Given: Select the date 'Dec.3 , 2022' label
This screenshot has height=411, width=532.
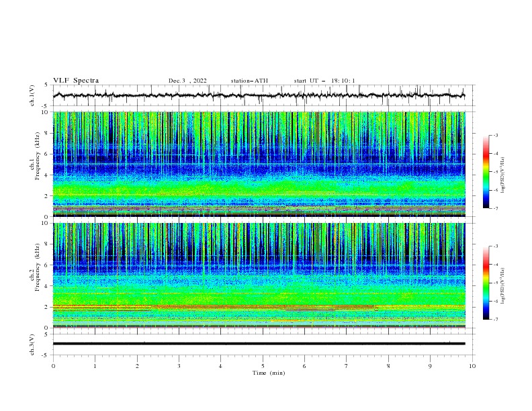Looking at the screenshot, I should click(x=187, y=81).
